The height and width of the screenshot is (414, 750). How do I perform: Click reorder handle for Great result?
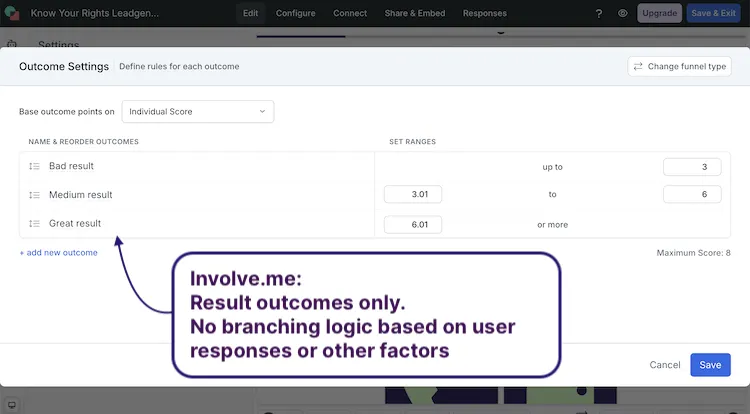tap(34, 224)
